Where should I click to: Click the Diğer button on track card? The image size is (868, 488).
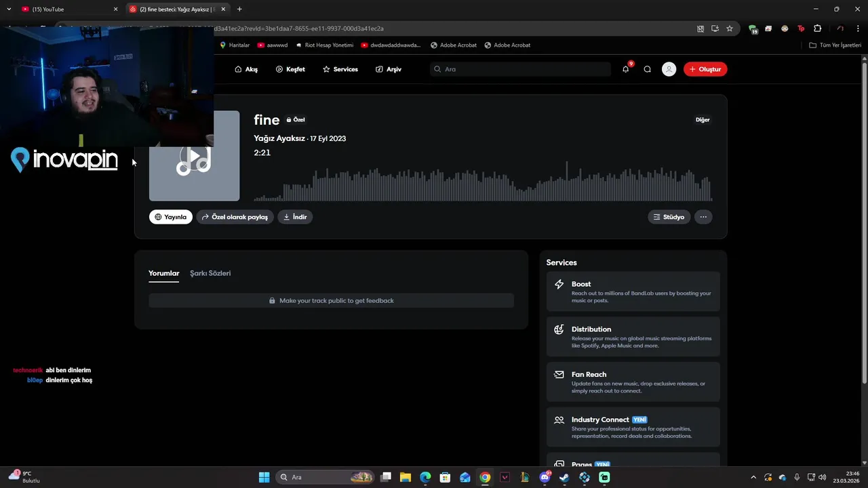pos(703,120)
